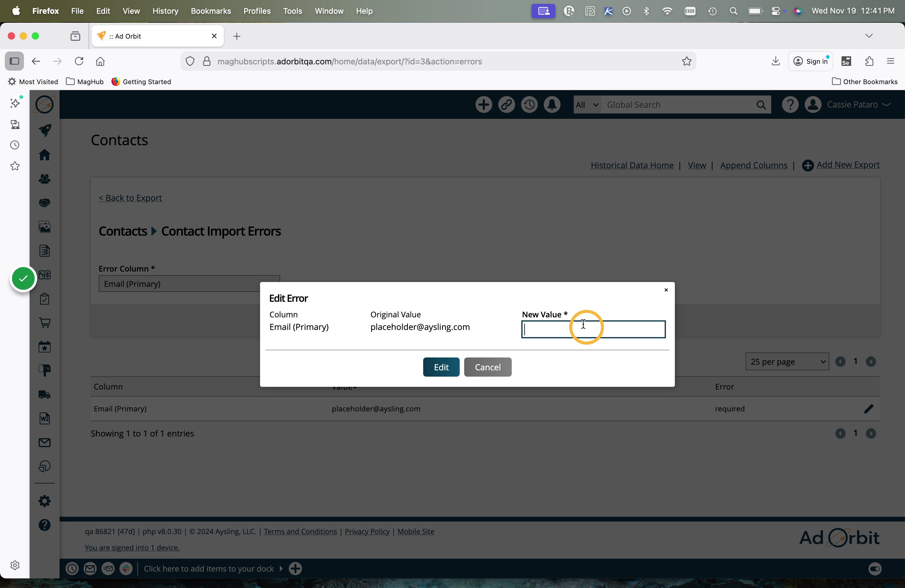Open the History menu in menu bar
The width and height of the screenshot is (905, 588).
165,11
